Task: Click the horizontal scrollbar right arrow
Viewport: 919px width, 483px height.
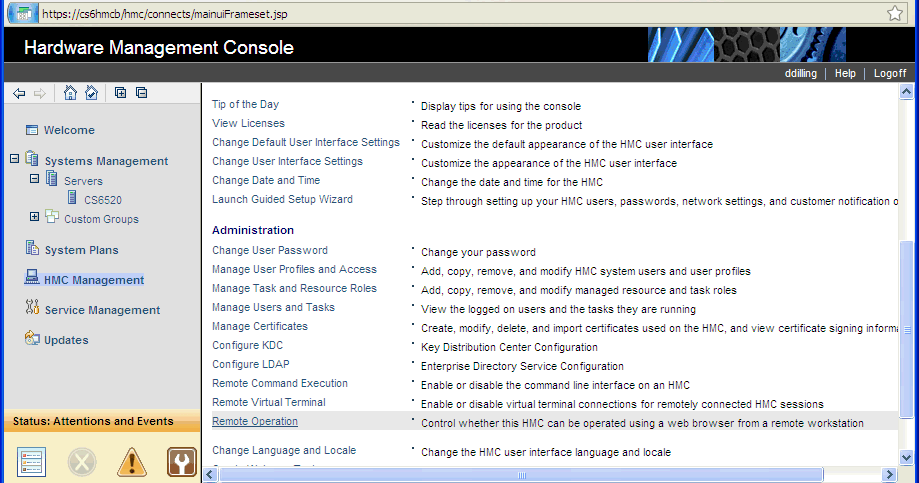Action: pyautogui.click(x=890, y=474)
